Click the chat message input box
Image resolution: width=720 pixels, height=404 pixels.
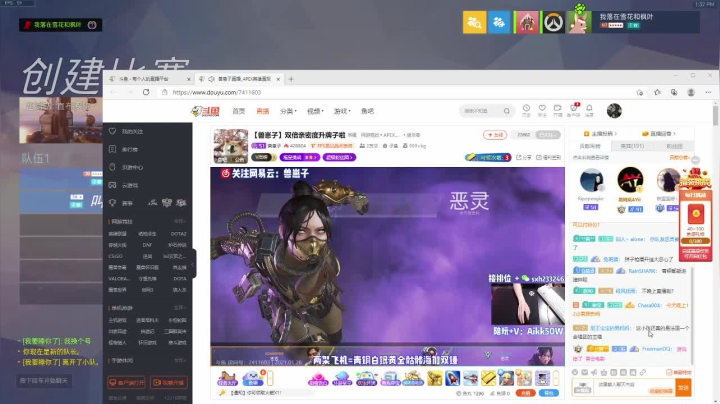pyautogui.click(x=634, y=385)
